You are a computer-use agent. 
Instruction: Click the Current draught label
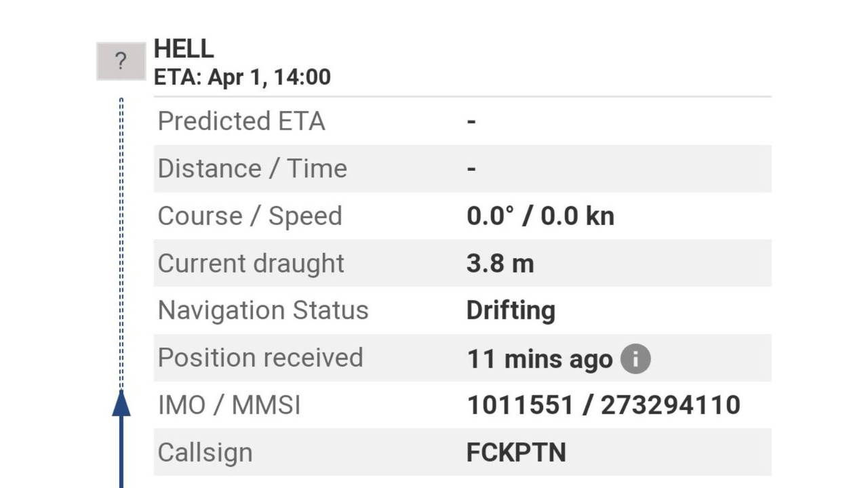tap(251, 263)
